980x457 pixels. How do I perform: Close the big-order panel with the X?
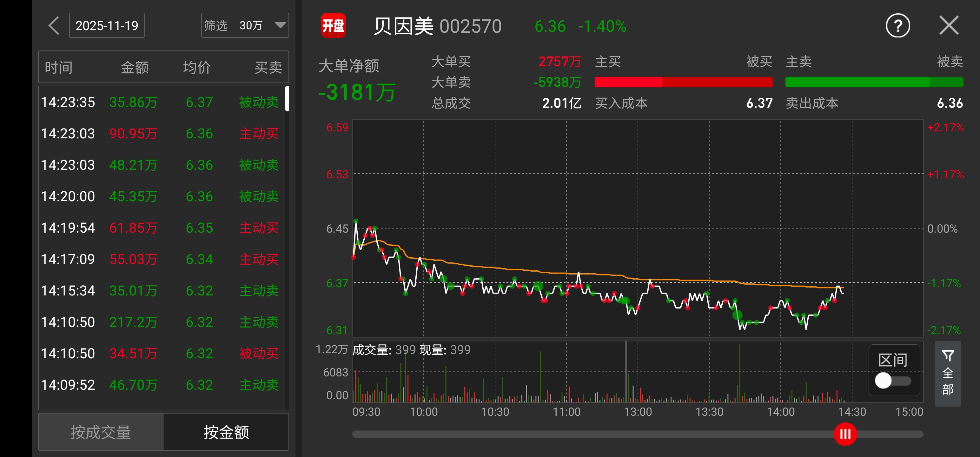[x=949, y=26]
